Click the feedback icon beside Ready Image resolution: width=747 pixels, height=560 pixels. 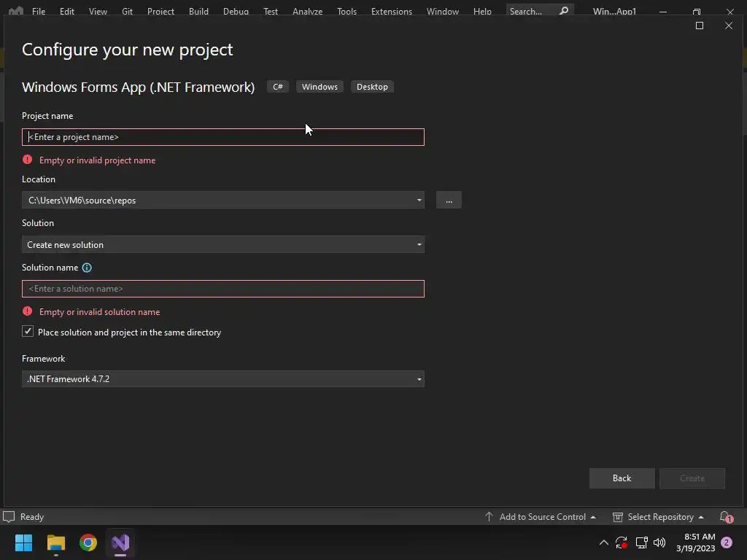pyautogui.click(x=9, y=517)
